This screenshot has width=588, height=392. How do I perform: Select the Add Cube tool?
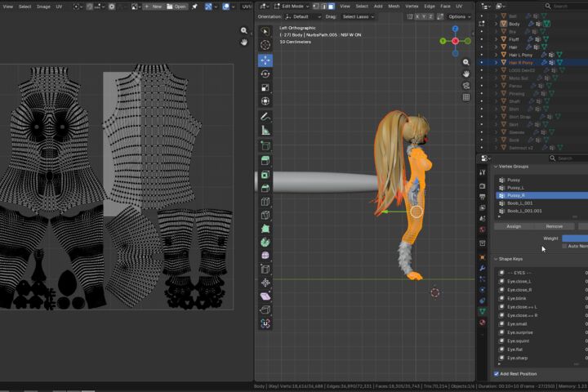click(x=265, y=146)
